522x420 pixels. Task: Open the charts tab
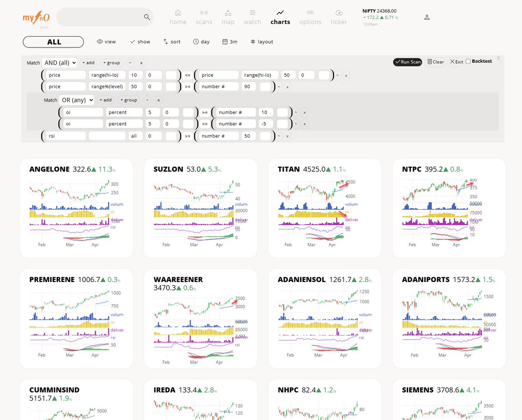pos(280,17)
